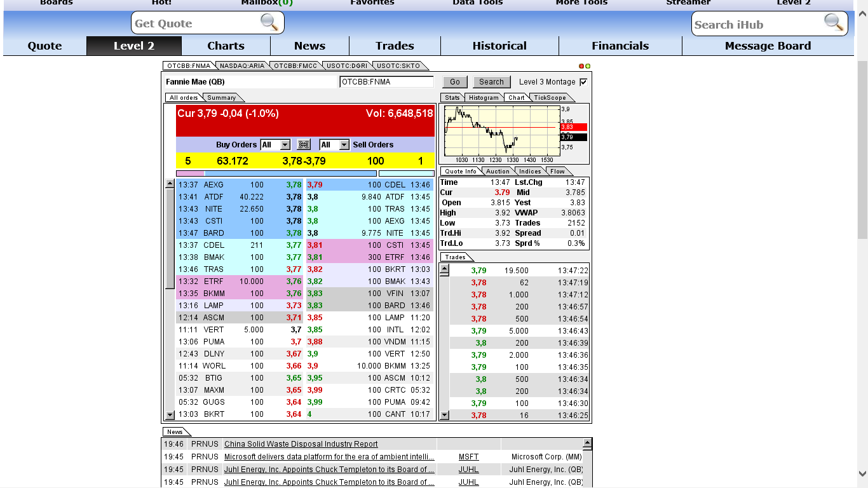Open the Auction tab
The height and width of the screenshot is (488, 868).
pos(498,172)
